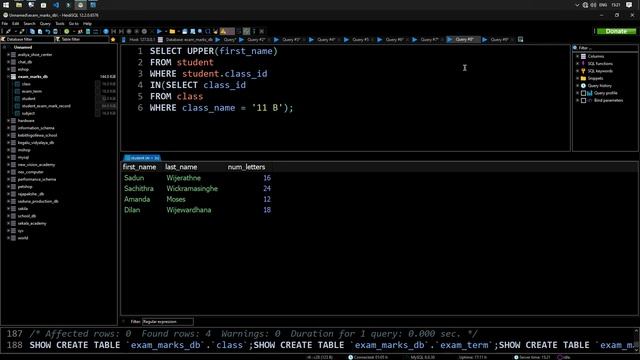Click the volume icon in system tray
The width and height of the screenshot is (640, 360).
click(593, 5)
